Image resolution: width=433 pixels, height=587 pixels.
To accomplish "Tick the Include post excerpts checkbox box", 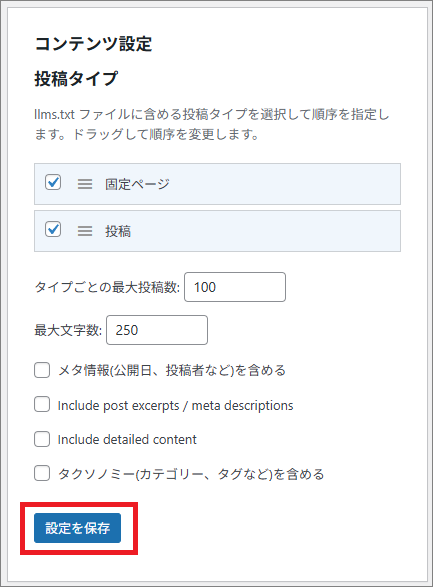I will pos(42,405).
